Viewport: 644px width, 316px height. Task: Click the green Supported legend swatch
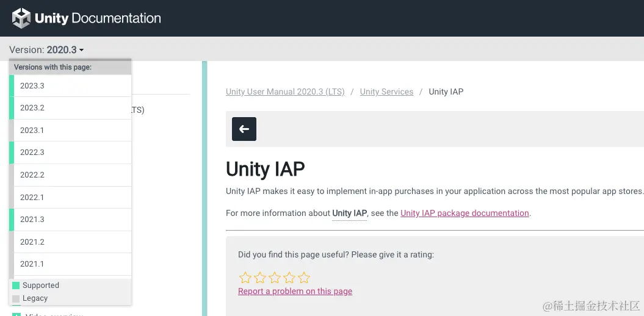click(x=16, y=285)
